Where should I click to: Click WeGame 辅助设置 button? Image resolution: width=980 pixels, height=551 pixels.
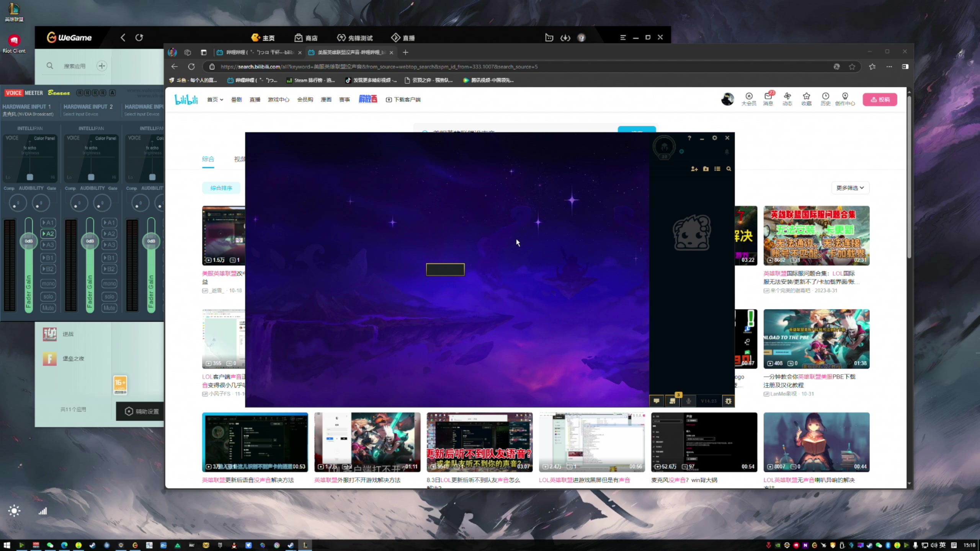(141, 411)
